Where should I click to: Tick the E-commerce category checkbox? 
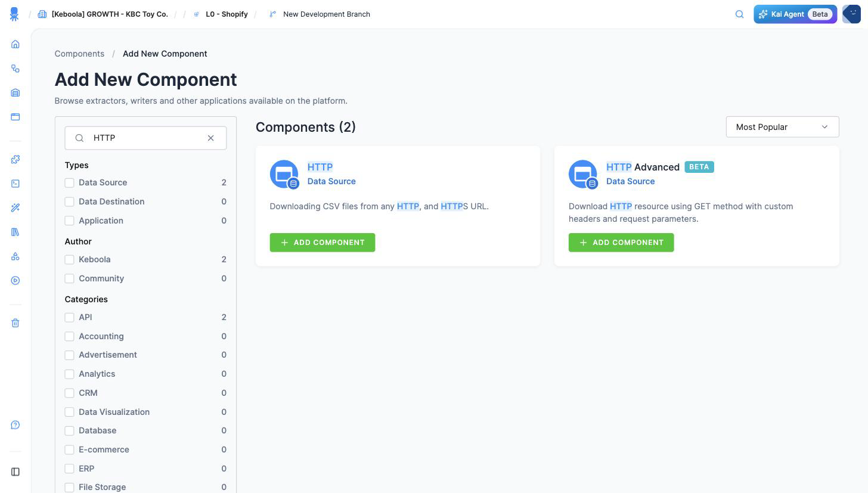[x=70, y=450]
